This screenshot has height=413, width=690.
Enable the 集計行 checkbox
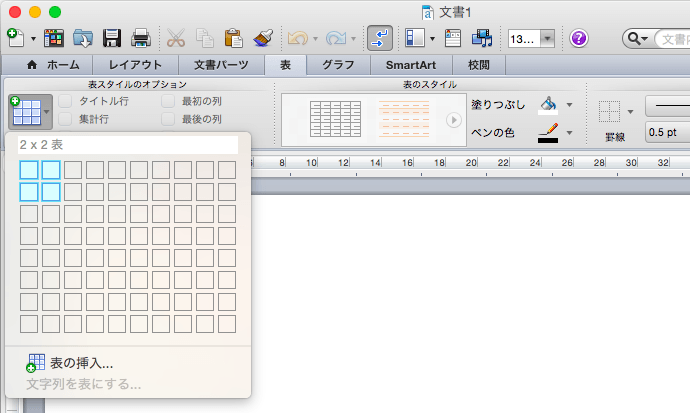(x=65, y=119)
